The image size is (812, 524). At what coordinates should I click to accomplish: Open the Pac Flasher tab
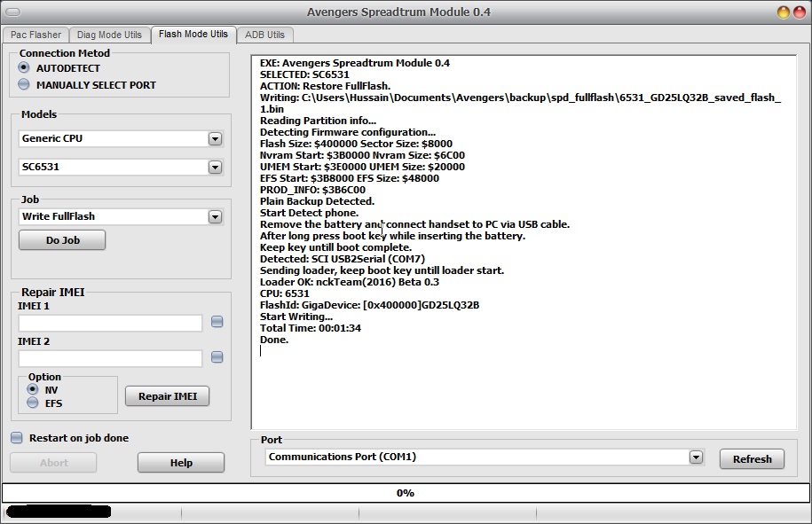coord(35,35)
